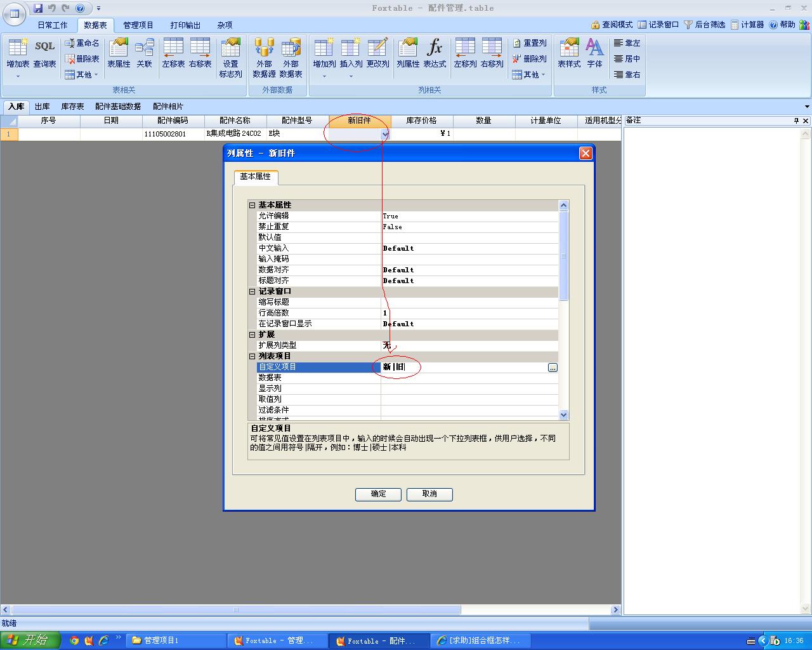Click the 右移列 icon
This screenshot has width=812, height=650.
tap(492, 52)
